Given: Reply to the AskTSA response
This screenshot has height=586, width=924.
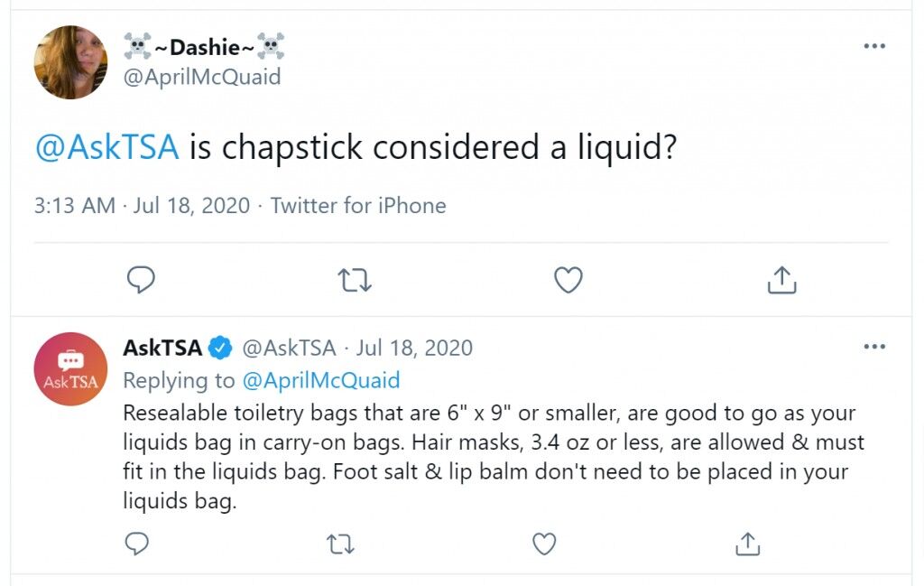Looking at the screenshot, I should 137,544.
